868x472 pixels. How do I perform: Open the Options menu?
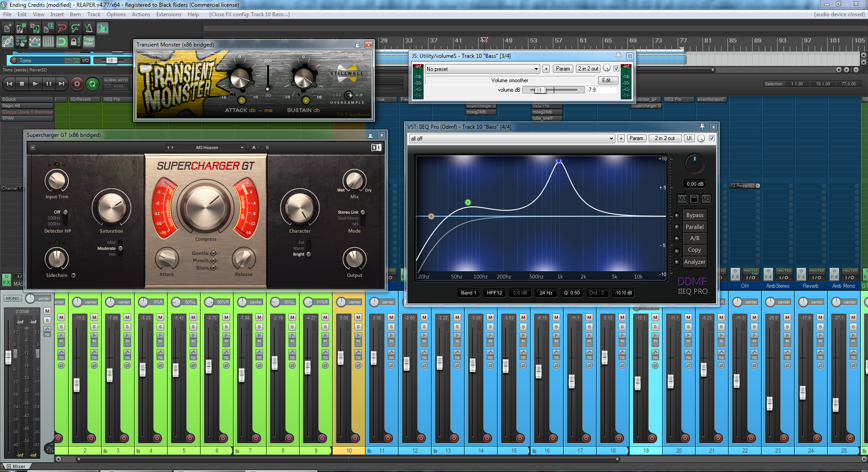point(116,14)
